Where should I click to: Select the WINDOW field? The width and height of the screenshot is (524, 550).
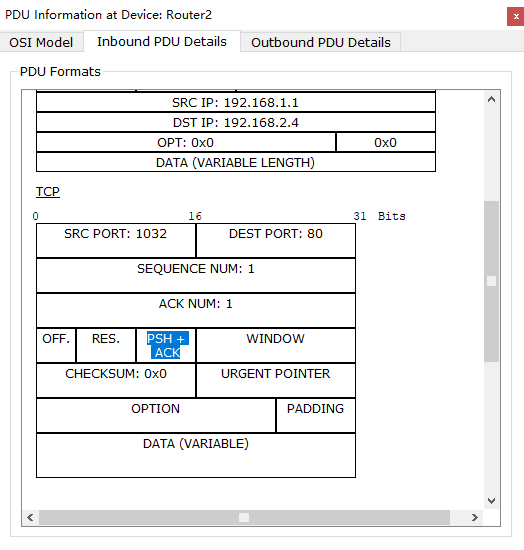[276, 346]
